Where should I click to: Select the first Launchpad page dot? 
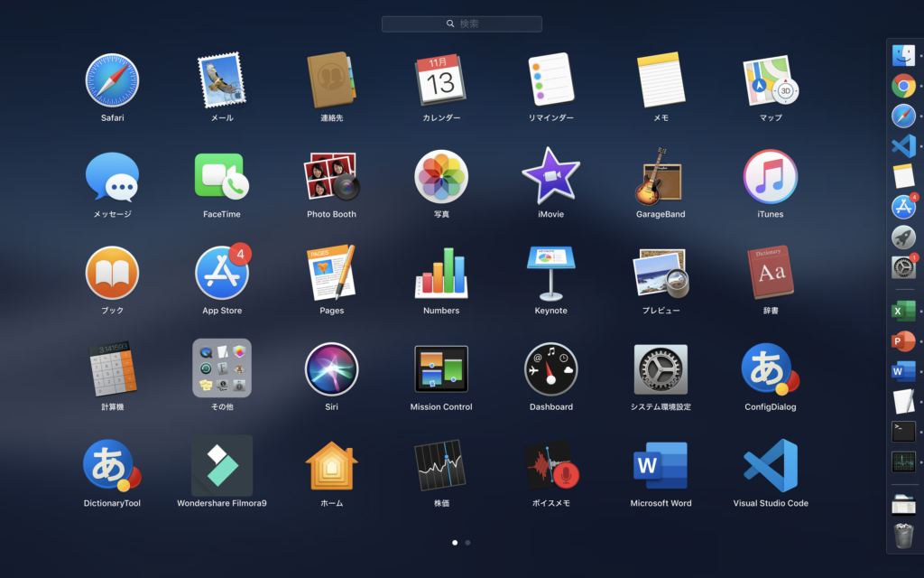coord(455,543)
